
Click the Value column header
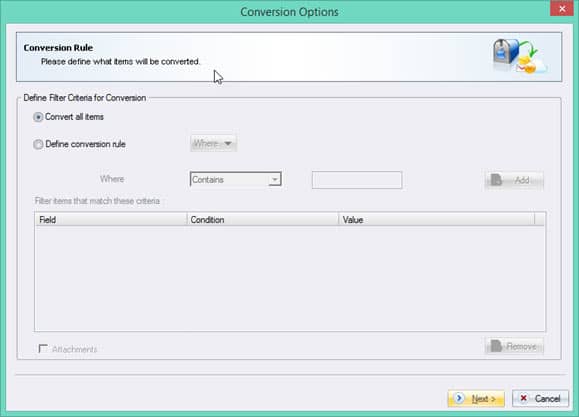coord(436,220)
